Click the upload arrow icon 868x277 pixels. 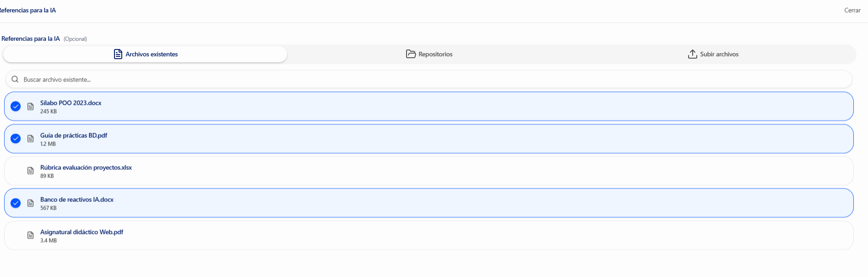pyautogui.click(x=692, y=54)
